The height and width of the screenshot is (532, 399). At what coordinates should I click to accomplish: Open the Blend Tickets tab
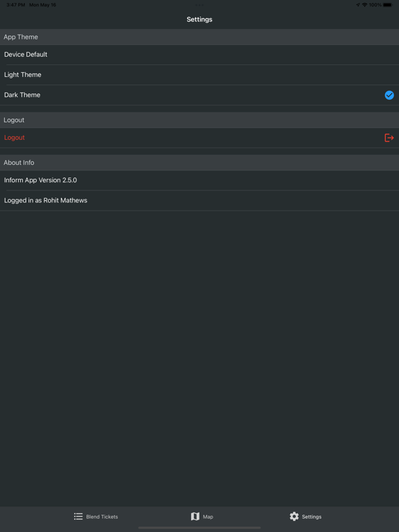point(96,517)
